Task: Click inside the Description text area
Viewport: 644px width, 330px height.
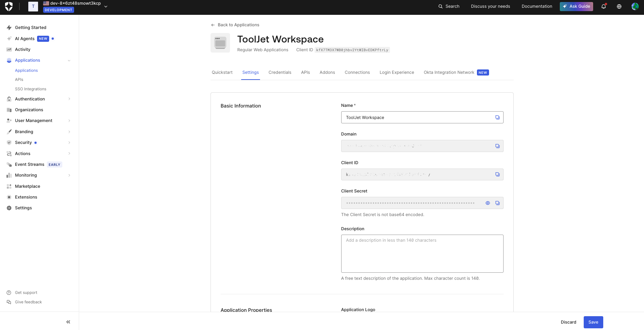Action: (422, 253)
